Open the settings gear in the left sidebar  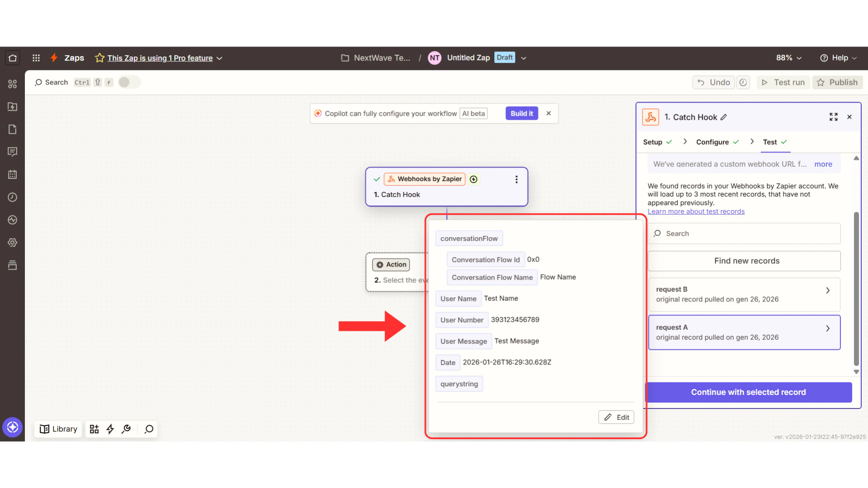[12, 243]
